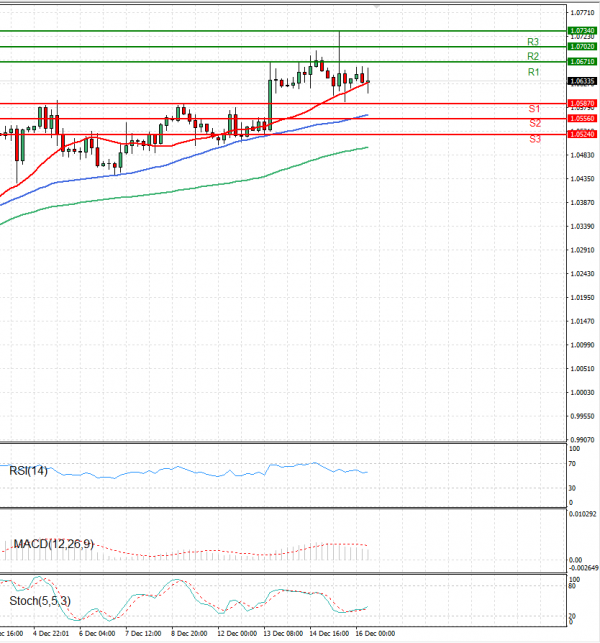Click the R3 resistance label

533,41
